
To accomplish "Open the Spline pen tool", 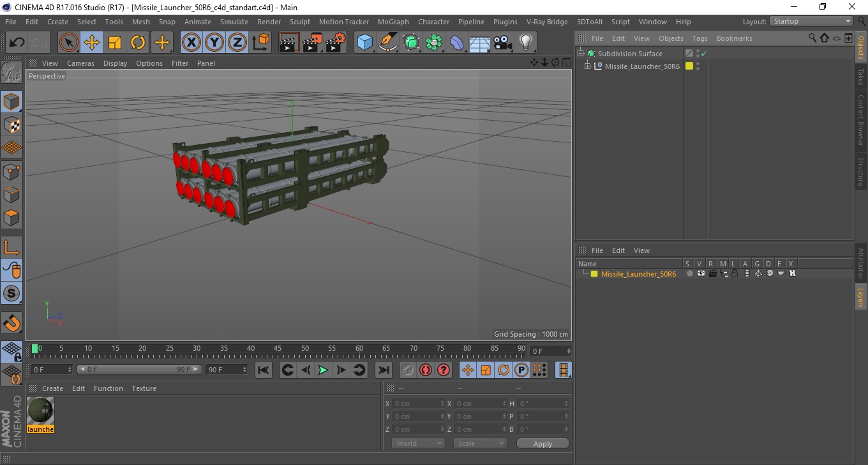I will tap(387, 43).
